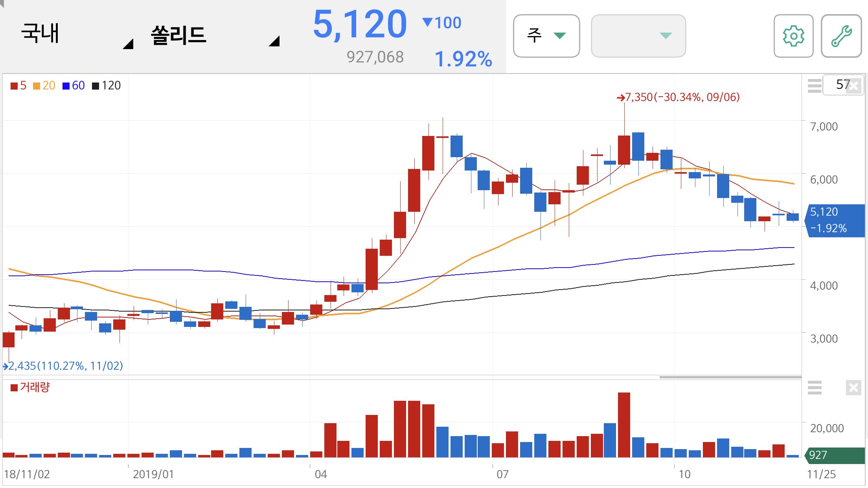This screenshot has height=488, width=868.
Task: Click the 거래량 volume legend label
Action: 30,387
